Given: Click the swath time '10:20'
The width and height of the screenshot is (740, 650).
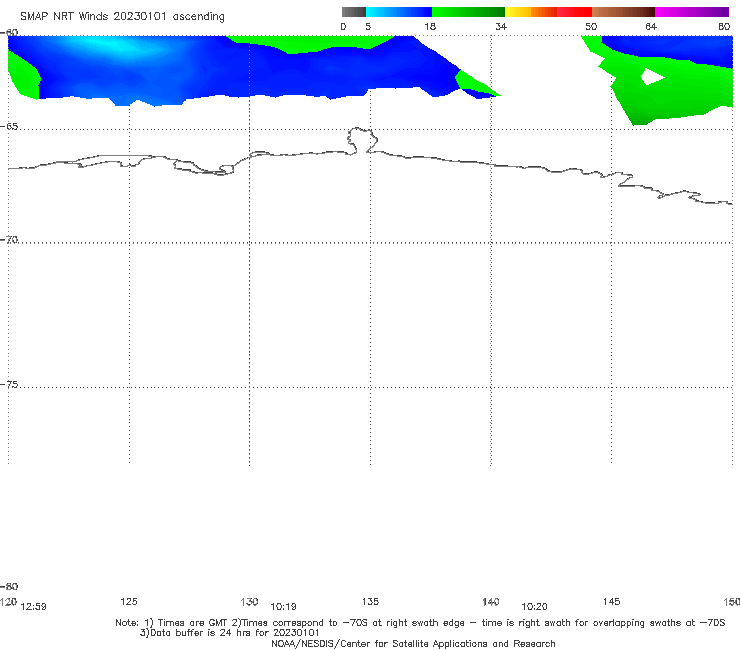Looking at the screenshot, I should [x=534, y=607].
